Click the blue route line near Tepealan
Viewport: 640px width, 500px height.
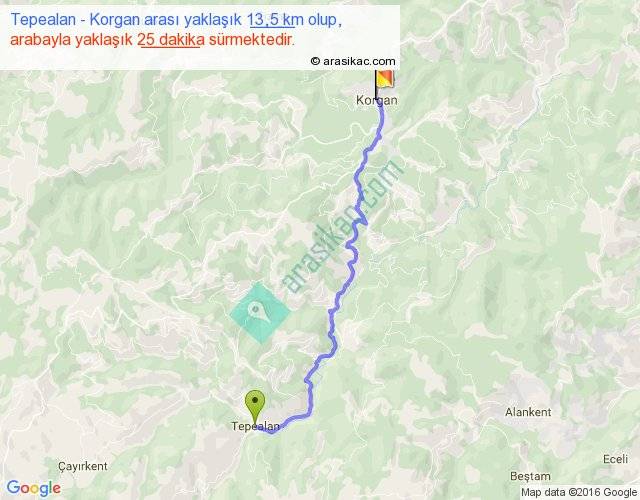292,418
